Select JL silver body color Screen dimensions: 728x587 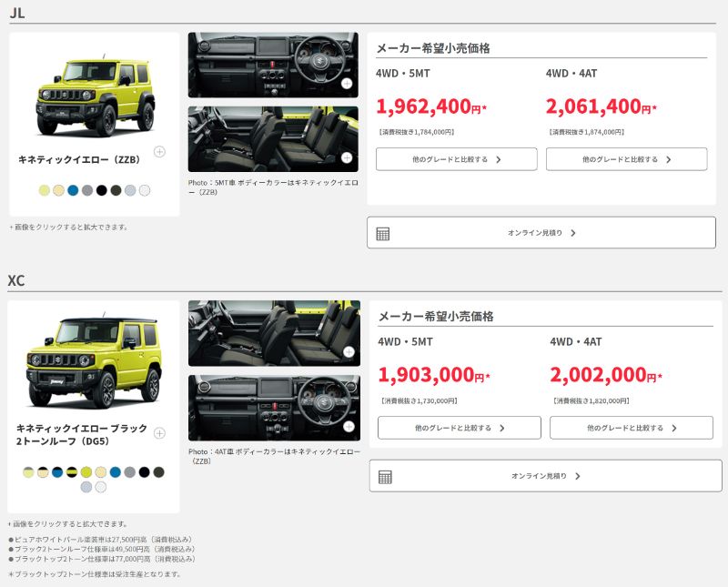pos(130,190)
